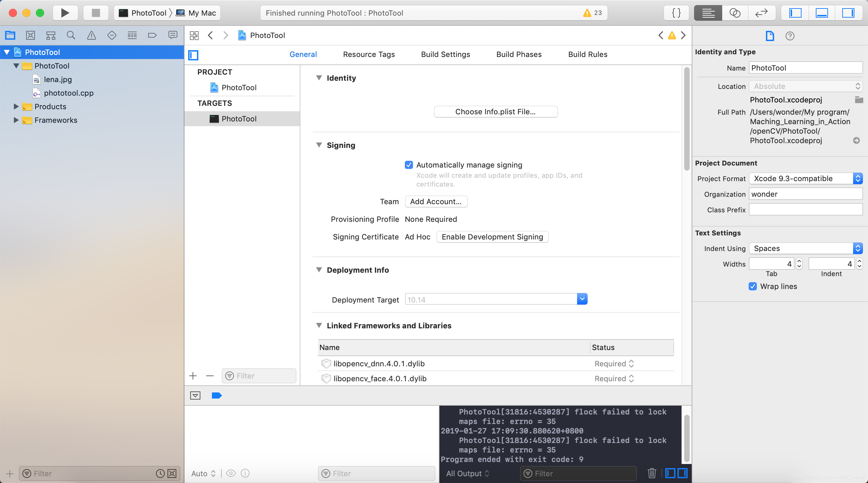Select phototool.cpp in navigator
868x483 pixels.
68,93
